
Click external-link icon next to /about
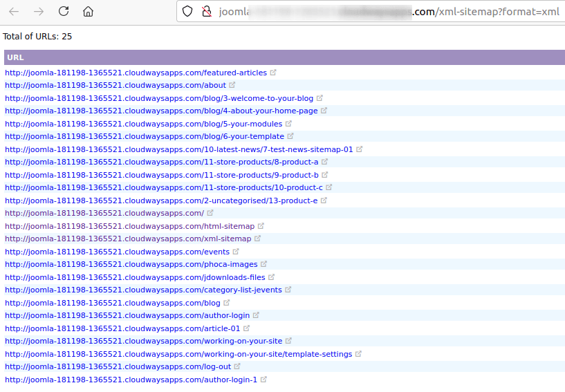pos(232,85)
